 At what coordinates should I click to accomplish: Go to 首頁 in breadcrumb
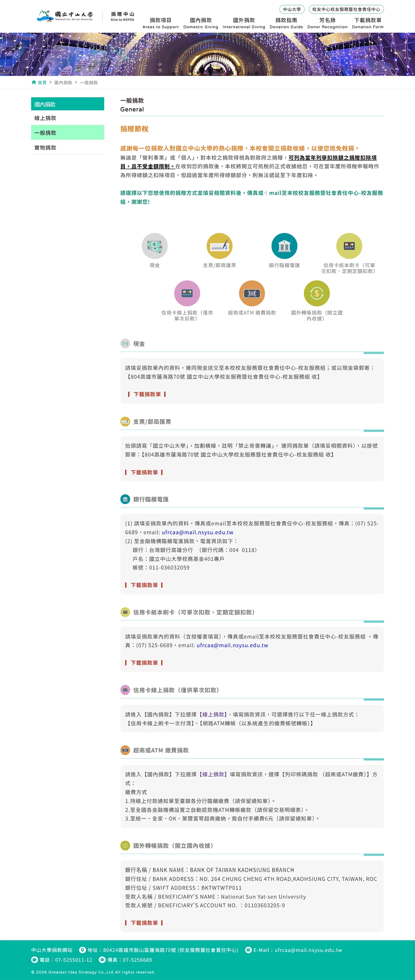tap(42, 83)
